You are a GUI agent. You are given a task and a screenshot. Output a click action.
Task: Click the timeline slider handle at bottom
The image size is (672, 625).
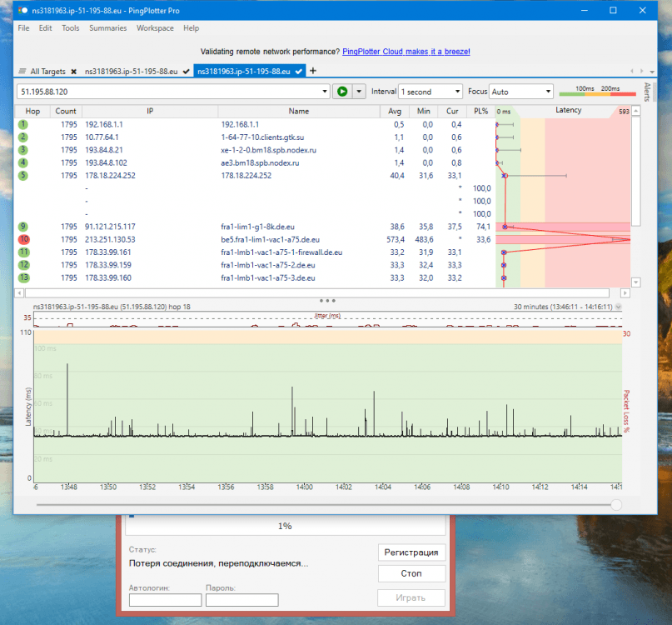click(616, 504)
